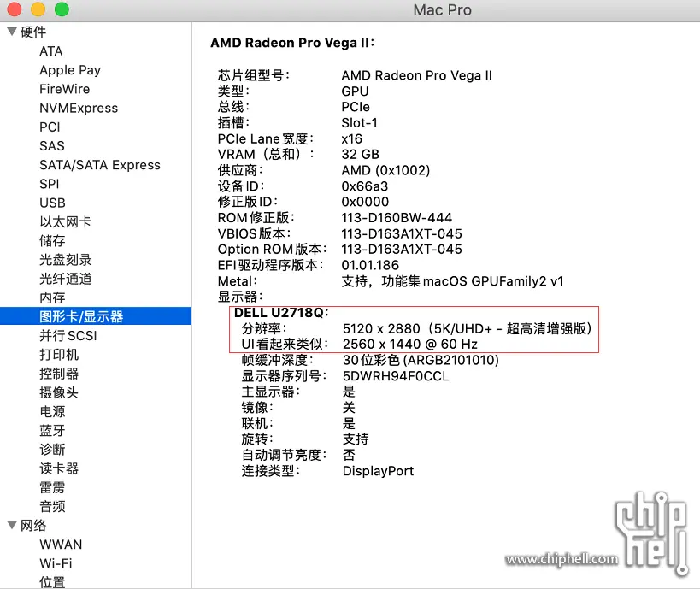The width and height of the screenshot is (700, 589).
Task: Minimize the Mac Pro window
Action: pyautogui.click(x=38, y=9)
